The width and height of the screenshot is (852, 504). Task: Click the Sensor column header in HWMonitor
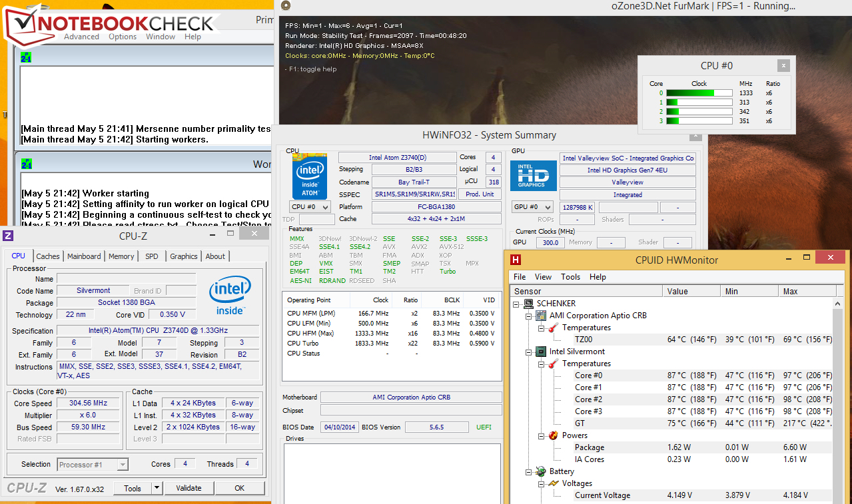point(586,291)
